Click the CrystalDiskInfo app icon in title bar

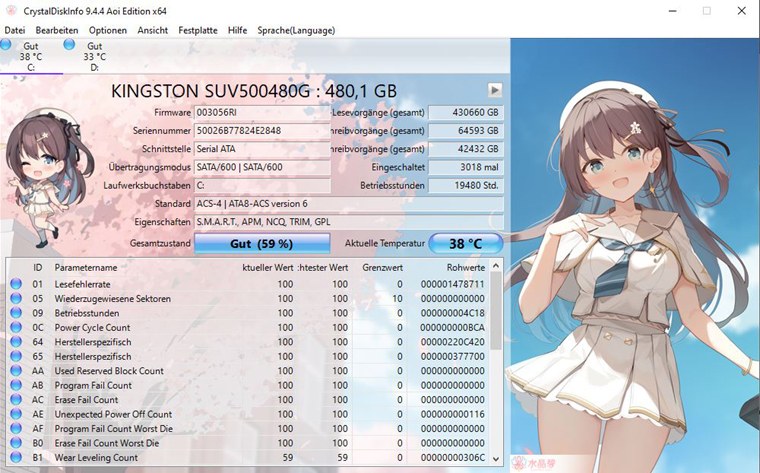click(11, 11)
